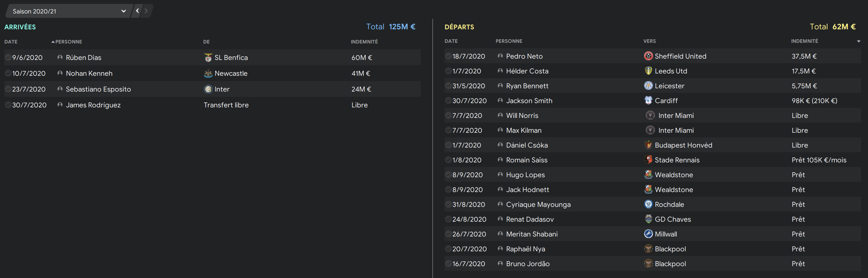868x278 pixels.
Task: Click the Date column header in Arrivées
Action: tap(11, 42)
